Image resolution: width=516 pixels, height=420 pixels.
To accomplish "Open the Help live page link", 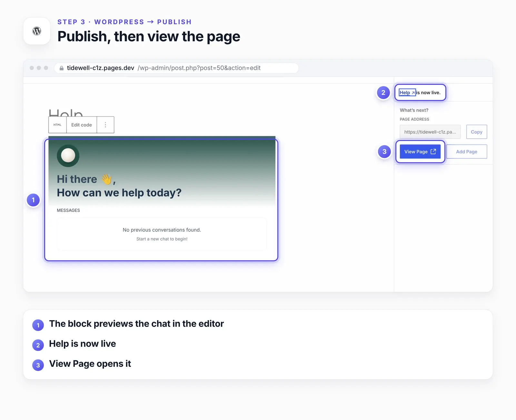I will (407, 93).
